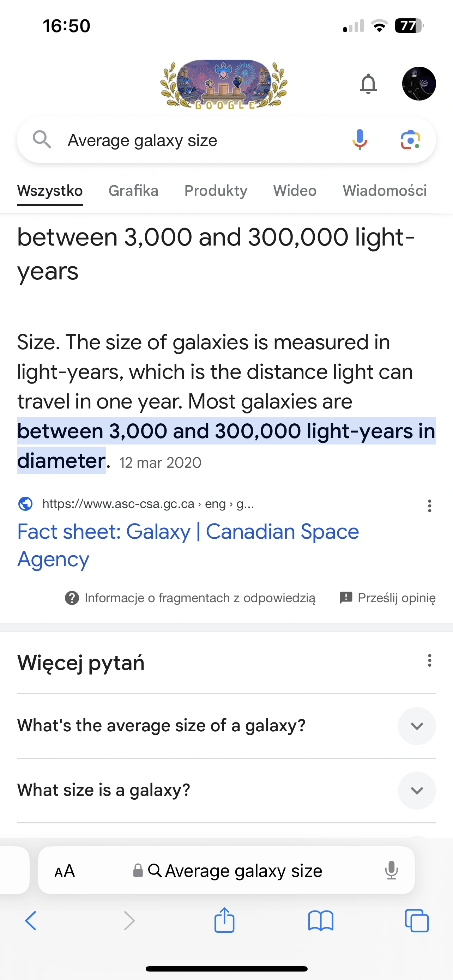Select the Produkty tab
The height and width of the screenshot is (980, 453).
pyautogui.click(x=216, y=190)
